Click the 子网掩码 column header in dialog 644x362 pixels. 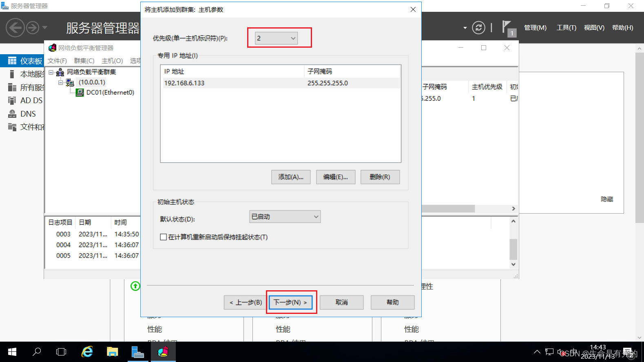click(352, 71)
